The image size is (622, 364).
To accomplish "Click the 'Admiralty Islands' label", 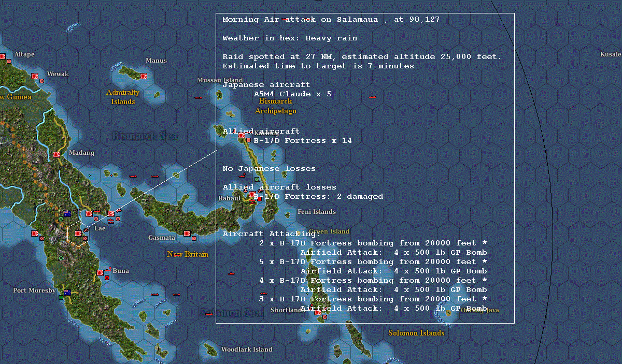I will tap(123, 97).
